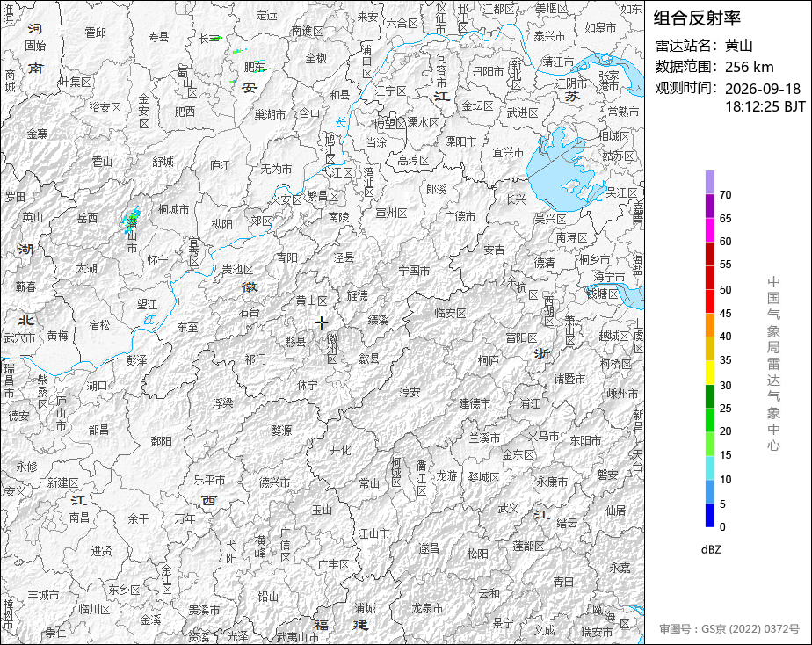Click the 义乌市 map label
812x645 pixels.
tap(543, 436)
